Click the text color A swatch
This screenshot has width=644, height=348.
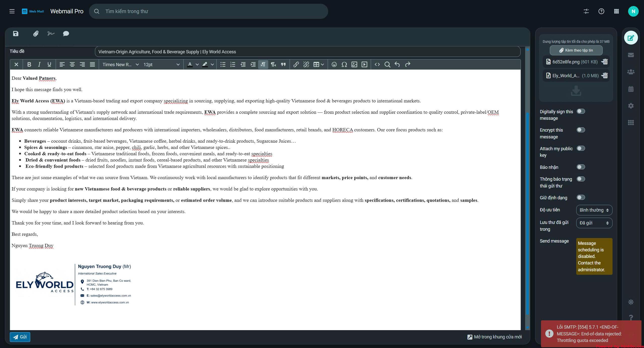(190, 64)
